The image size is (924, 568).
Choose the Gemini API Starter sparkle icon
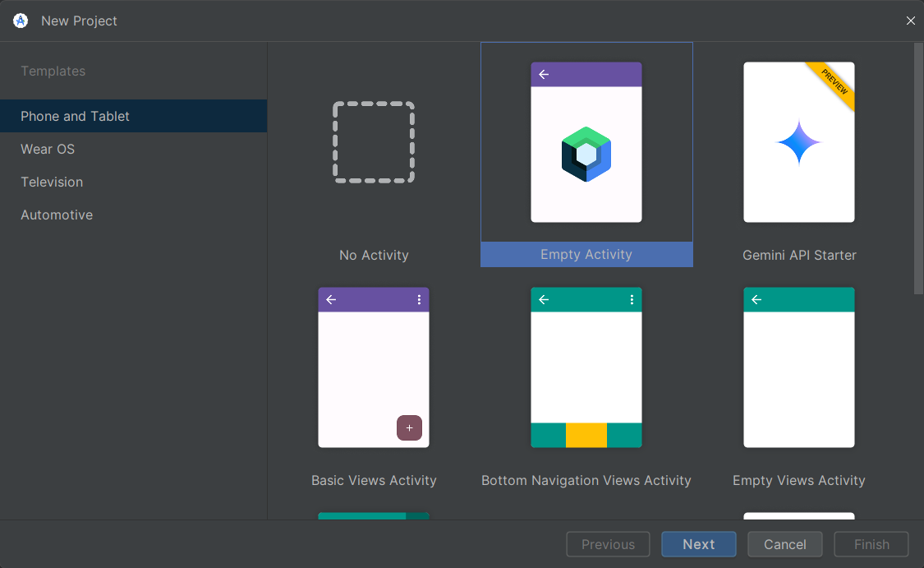coord(798,143)
